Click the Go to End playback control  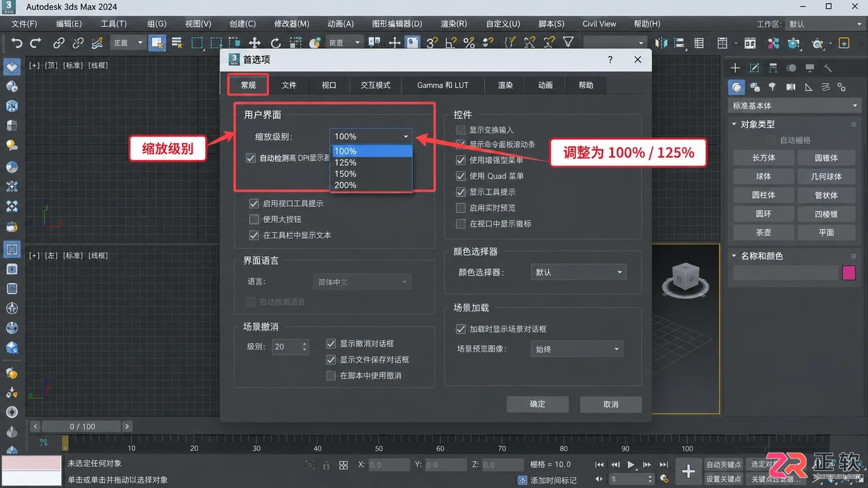point(664,465)
